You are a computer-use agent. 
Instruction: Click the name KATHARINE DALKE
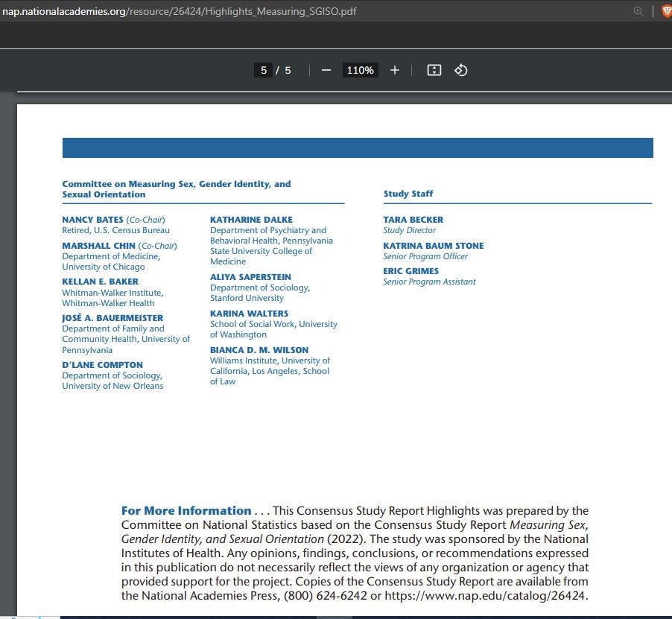[252, 220]
